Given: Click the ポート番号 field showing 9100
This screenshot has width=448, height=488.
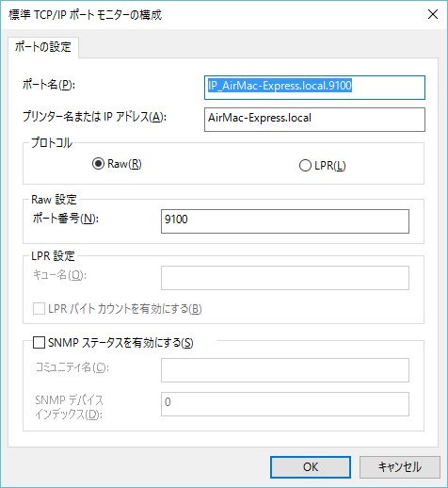Looking at the screenshot, I should click(285, 221).
